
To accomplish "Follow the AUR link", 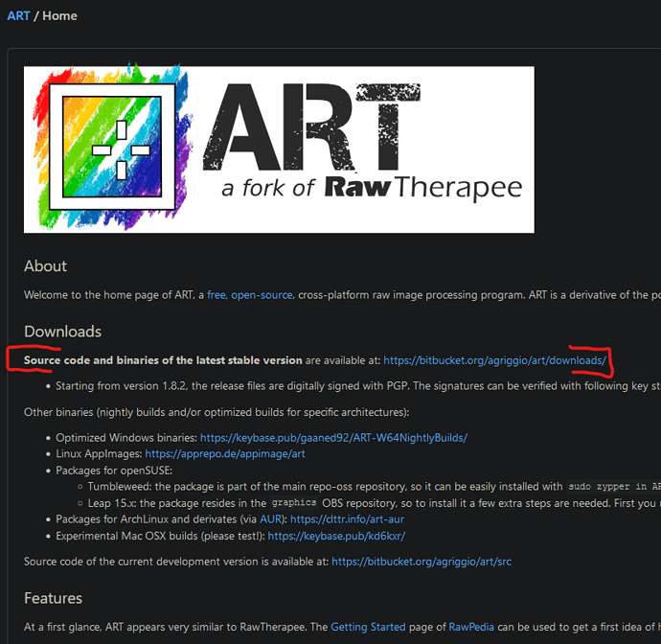I will click(271, 519).
